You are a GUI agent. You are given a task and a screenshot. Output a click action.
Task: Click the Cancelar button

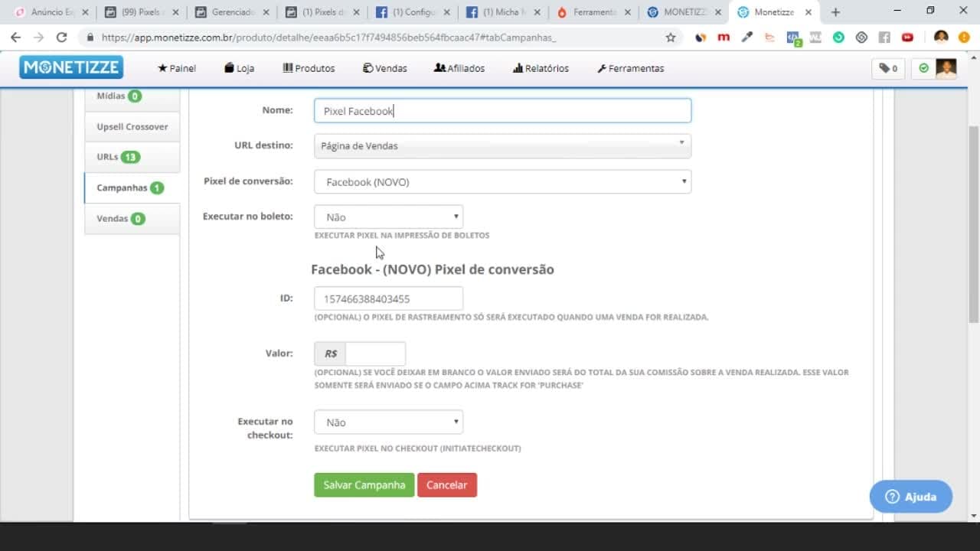pos(447,484)
